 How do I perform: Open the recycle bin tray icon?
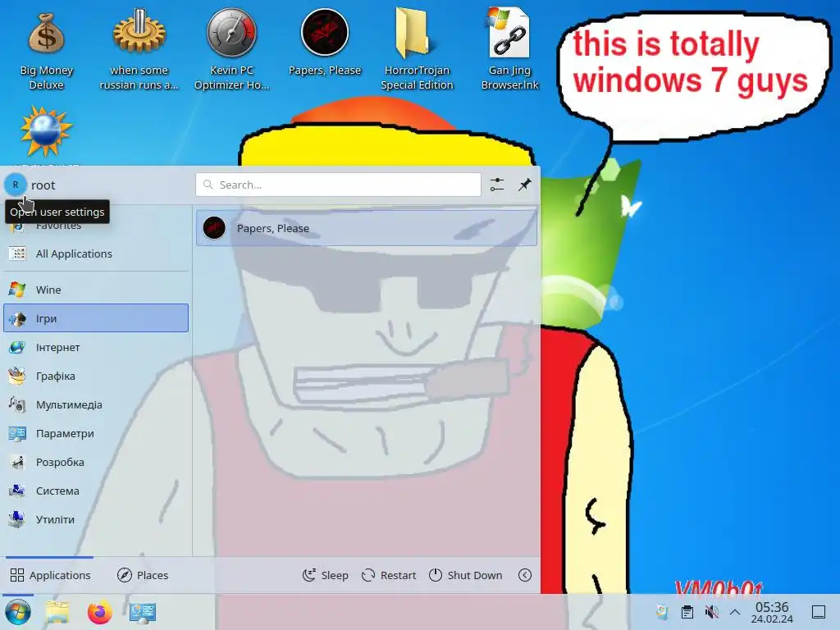[662, 612]
